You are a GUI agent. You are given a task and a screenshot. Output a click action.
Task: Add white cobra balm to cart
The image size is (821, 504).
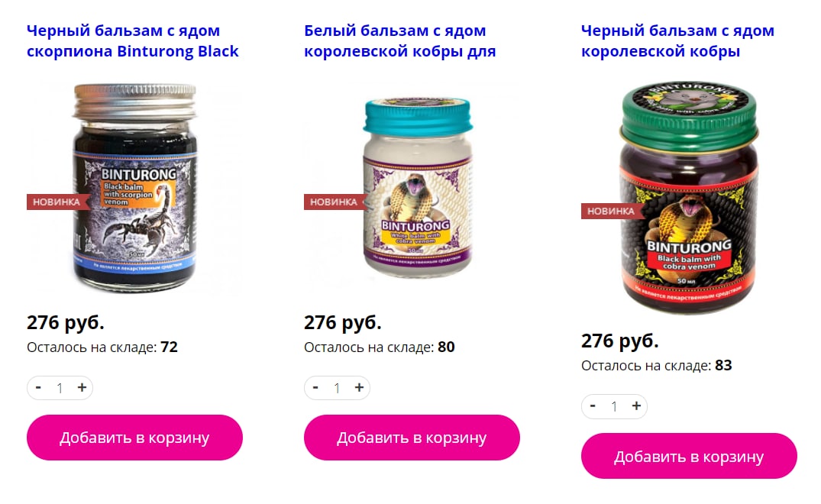[412, 438]
